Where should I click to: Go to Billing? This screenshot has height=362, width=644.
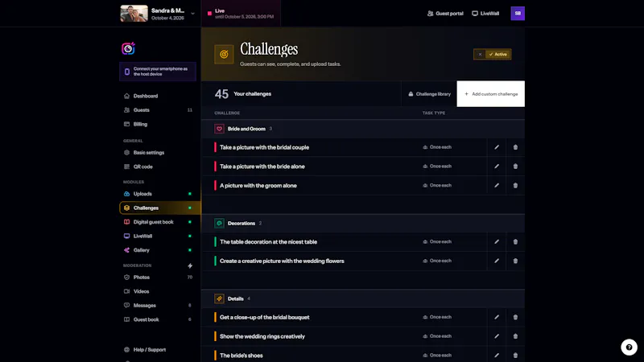pyautogui.click(x=158, y=124)
